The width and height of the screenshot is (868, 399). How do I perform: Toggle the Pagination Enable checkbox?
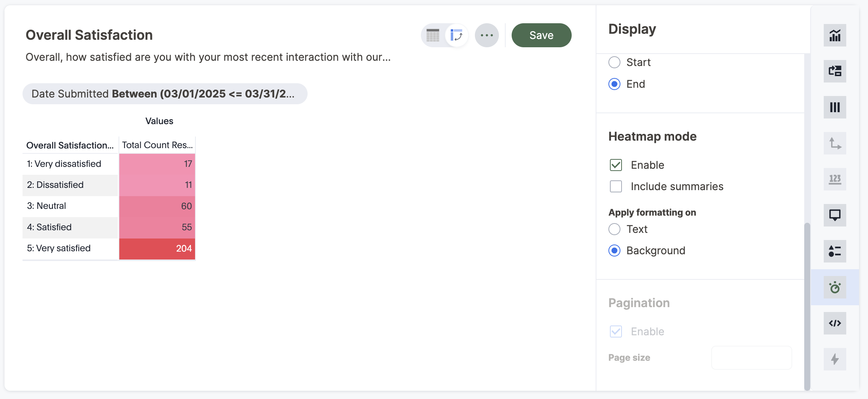(616, 331)
